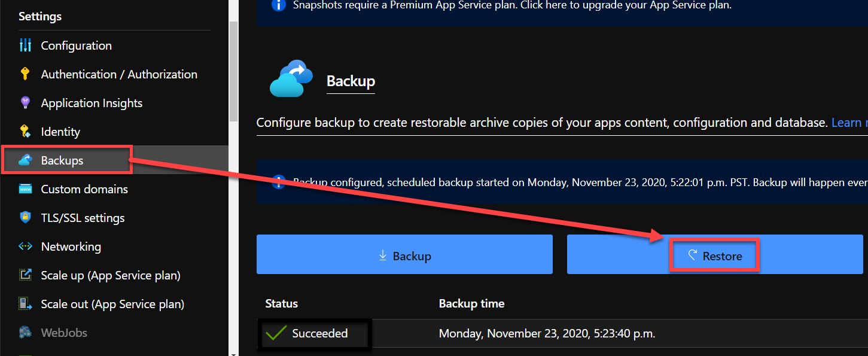This screenshot has width=868, height=356.
Task: Click the Networking arrows icon
Action: point(25,247)
